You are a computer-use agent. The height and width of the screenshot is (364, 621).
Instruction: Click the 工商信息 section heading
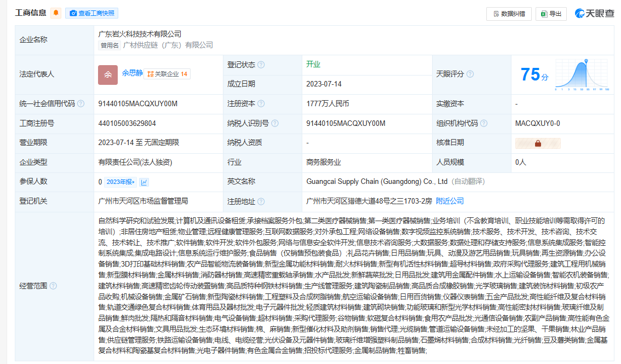click(x=31, y=13)
